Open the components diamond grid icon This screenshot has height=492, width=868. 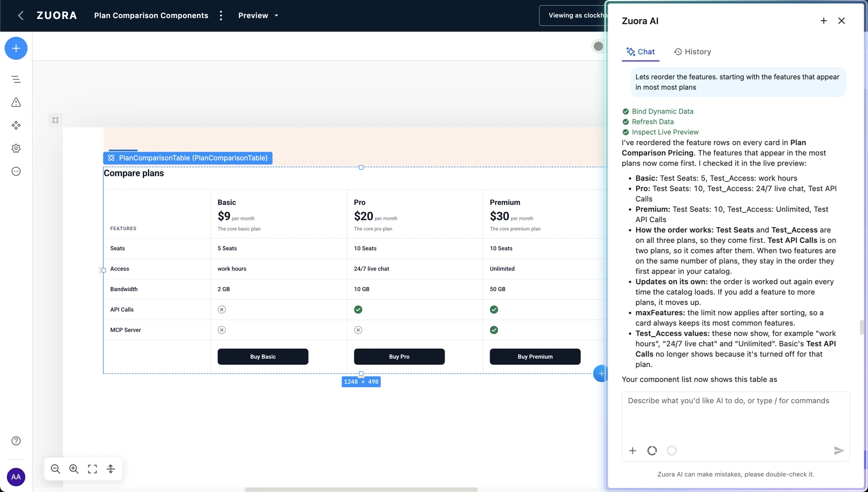(x=16, y=125)
